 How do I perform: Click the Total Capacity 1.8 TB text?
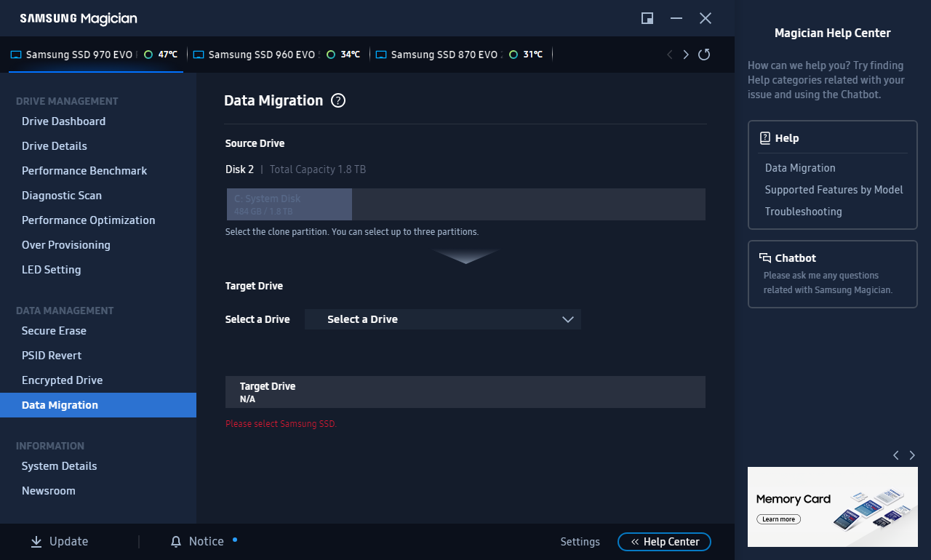coord(318,169)
